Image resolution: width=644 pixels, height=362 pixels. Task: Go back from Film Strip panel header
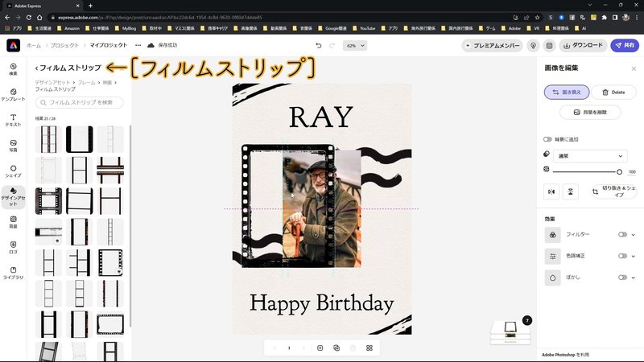click(x=36, y=68)
